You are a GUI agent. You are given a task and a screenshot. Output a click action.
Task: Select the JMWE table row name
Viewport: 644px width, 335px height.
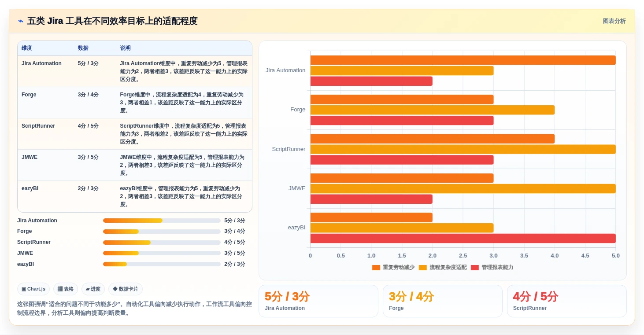(30, 157)
